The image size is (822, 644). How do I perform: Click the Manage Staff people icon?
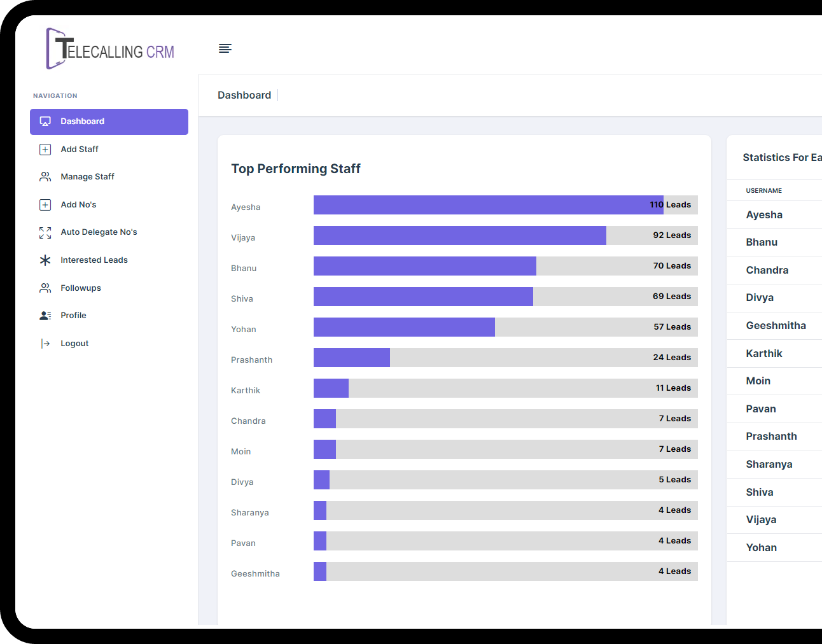click(45, 177)
